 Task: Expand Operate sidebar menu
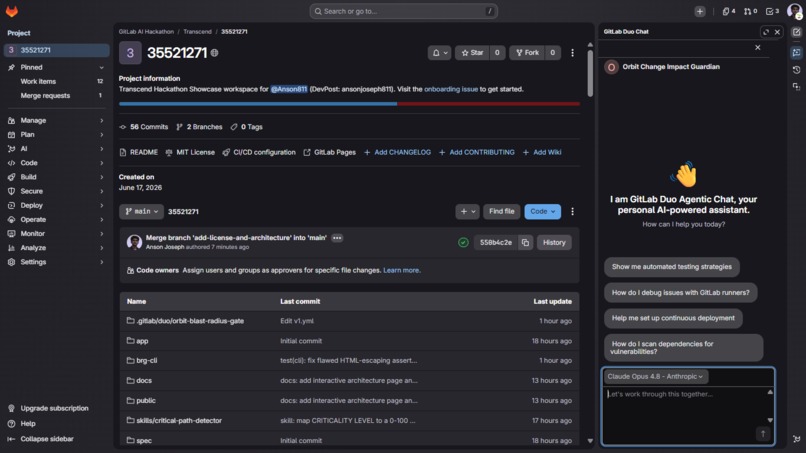click(x=56, y=220)
